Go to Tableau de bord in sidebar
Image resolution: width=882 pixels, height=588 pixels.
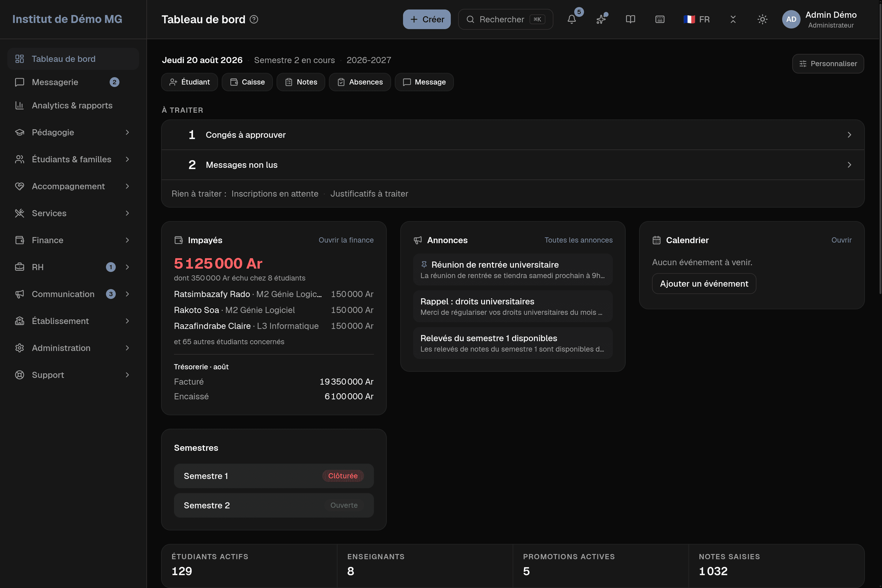pyautogui.click(x=73, y=59)
